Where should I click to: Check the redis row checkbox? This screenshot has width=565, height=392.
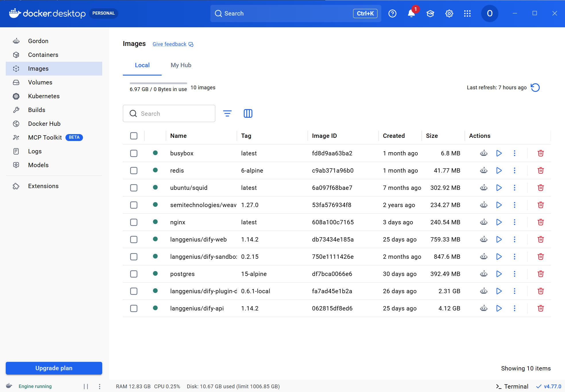pyautogui.click(x=134, y=170)
